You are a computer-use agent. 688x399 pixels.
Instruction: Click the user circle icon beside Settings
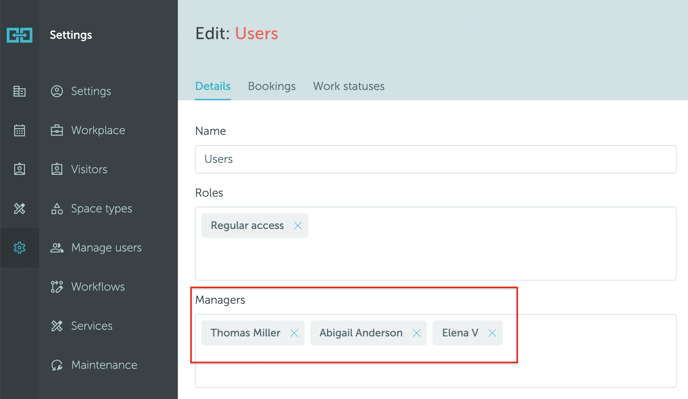tap(57, 91)
